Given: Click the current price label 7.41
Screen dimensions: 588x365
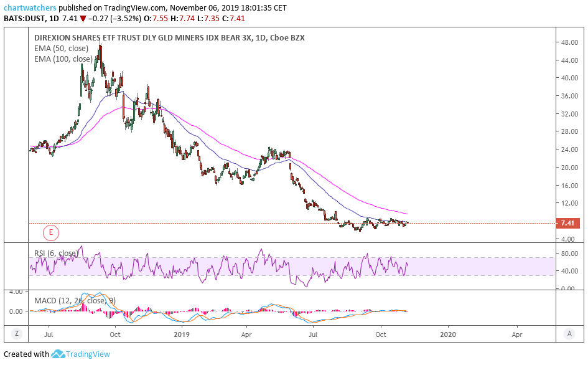Looking at the screenshot, I should [x=567, y=223].
